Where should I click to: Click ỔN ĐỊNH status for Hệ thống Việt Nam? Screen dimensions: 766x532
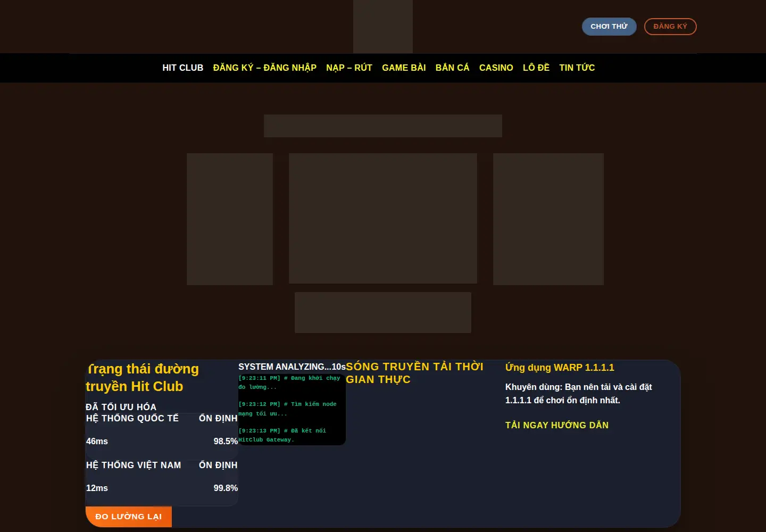[218, 465]
